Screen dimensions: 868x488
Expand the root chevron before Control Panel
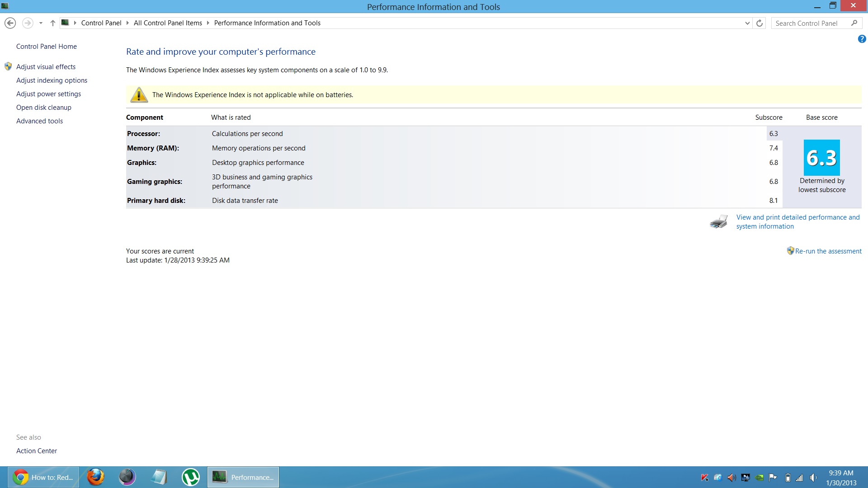(75, 23)
